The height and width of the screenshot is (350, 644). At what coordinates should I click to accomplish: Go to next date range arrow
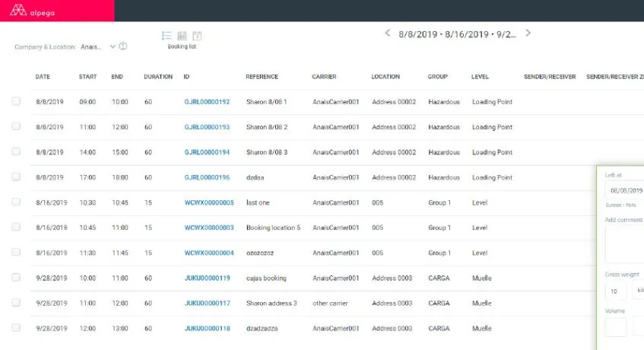click(528, 33)
